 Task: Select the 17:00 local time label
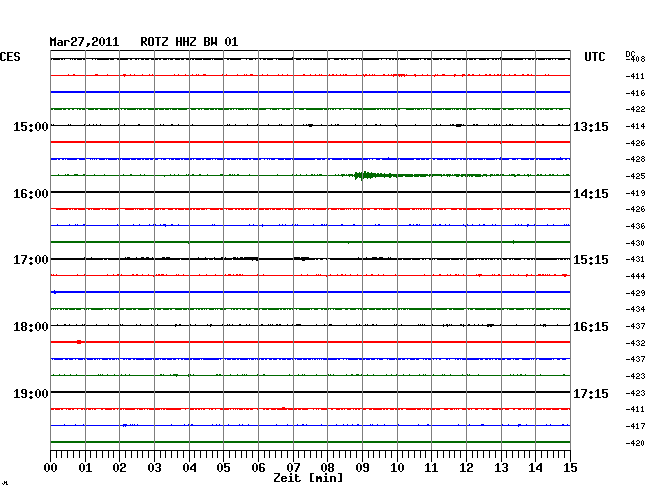coord(31,260)
